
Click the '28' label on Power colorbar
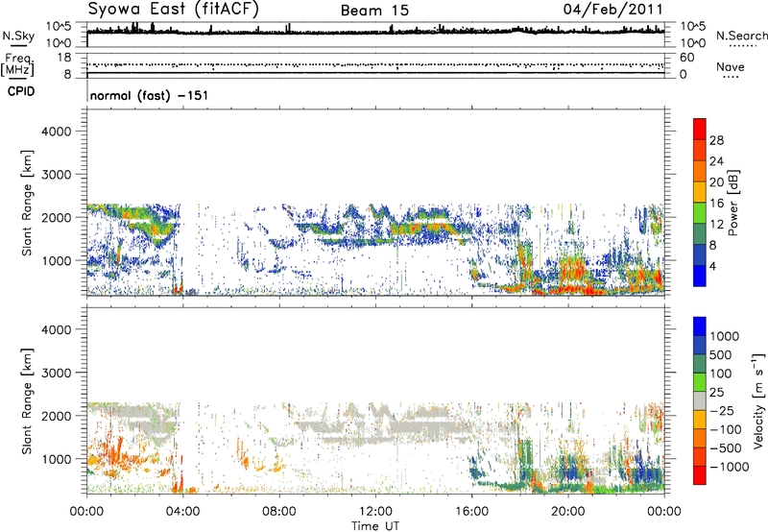click(716, 140)
